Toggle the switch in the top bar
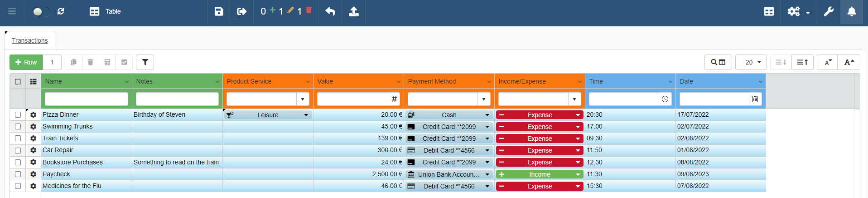868x198 pixels. [40, 11]
